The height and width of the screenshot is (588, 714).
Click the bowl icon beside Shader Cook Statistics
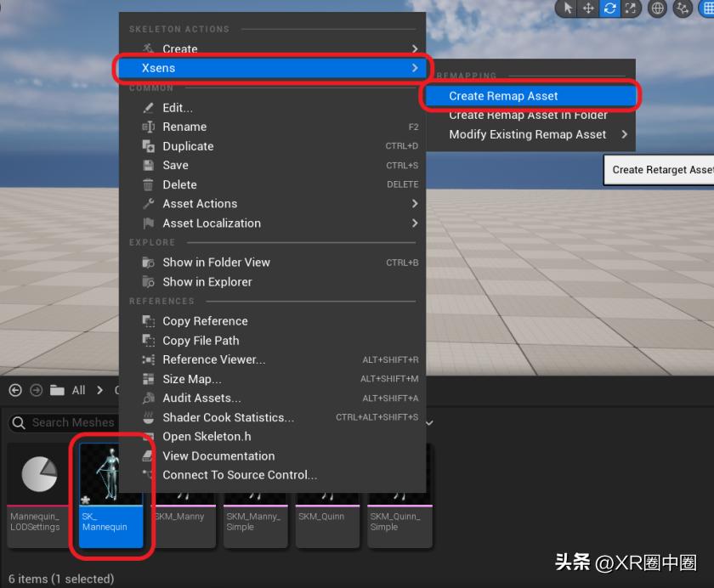tap(148, 417)
